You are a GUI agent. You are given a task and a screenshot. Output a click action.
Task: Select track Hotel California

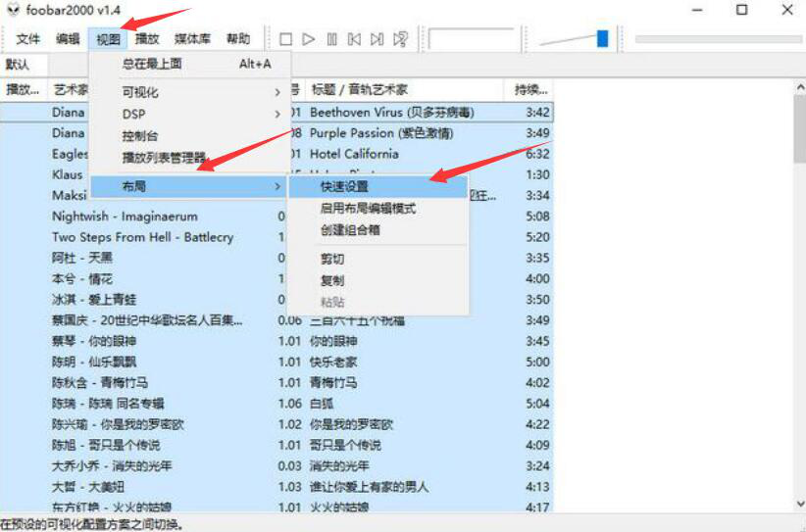pos(354,154)
